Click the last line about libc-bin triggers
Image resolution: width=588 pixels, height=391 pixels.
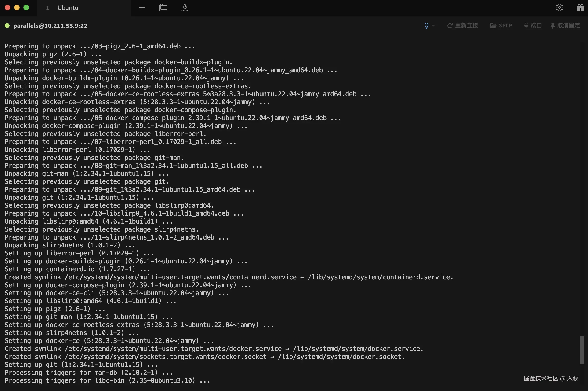coord(107,380)
